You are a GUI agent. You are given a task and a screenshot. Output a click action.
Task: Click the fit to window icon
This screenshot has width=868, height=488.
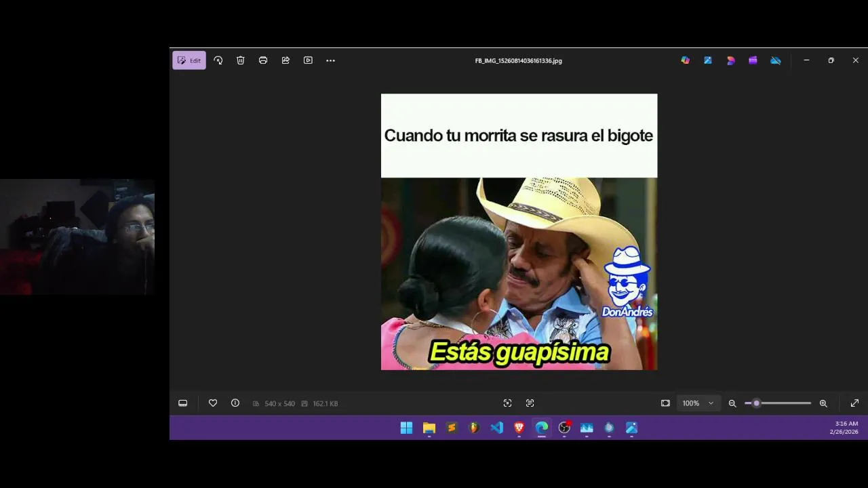pyautogui.click(x=665, y=403)
